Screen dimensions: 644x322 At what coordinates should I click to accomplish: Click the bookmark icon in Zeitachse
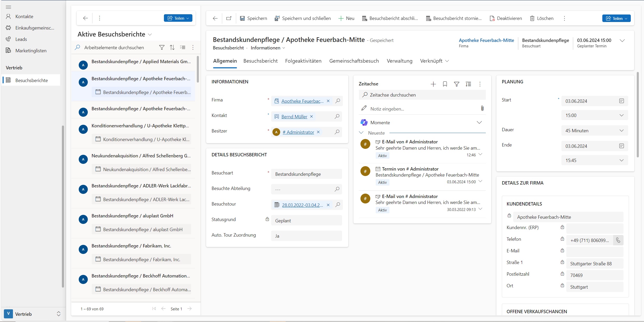(x=445, y=84)
